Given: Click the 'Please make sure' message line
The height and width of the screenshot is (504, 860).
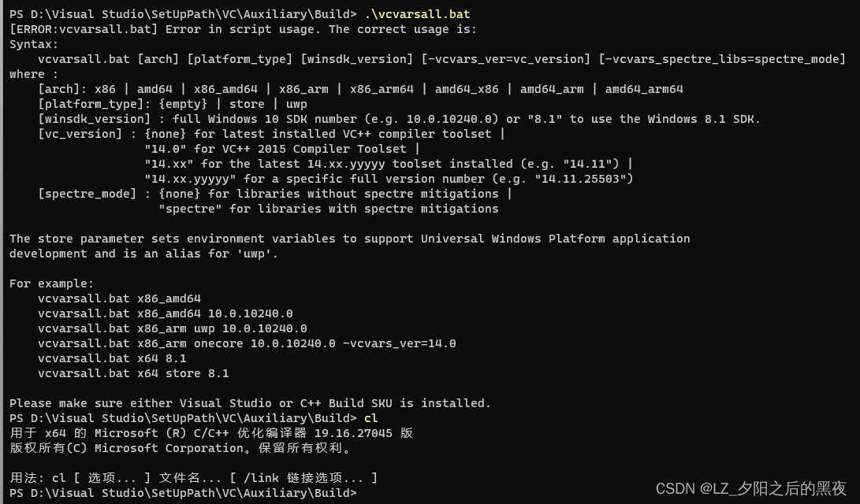Looking at the screenshot, I should 250,403.
